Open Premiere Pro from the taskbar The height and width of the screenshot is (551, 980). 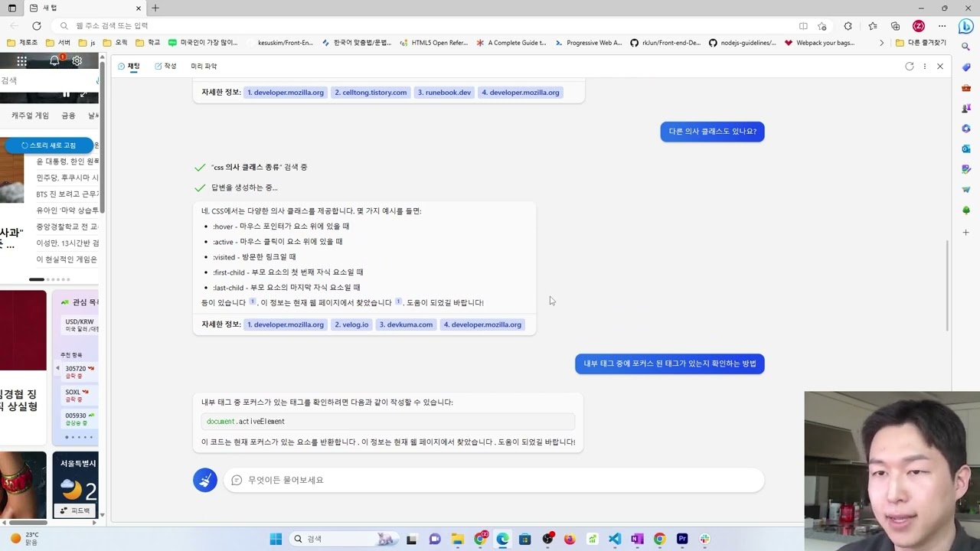point(682,539)
